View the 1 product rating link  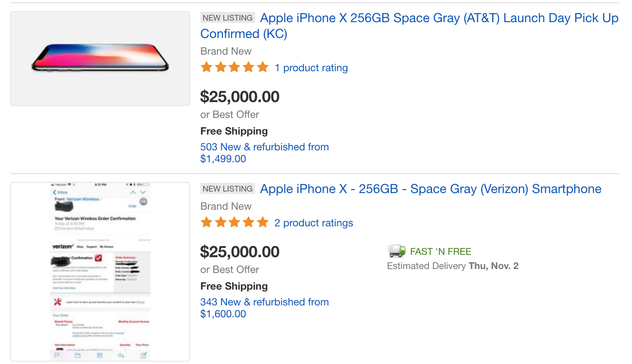pyautogui.click(x=311, y=68)
